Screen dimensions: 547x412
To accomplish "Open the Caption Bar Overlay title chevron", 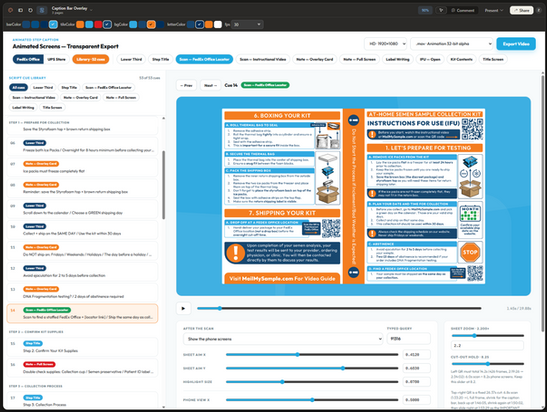I will 91,10.
